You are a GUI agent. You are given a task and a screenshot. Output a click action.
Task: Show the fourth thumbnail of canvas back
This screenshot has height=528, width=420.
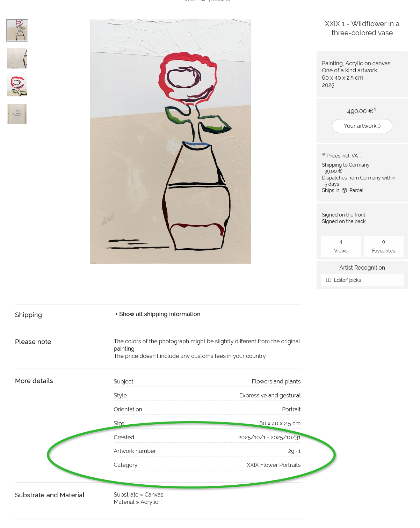17,114
